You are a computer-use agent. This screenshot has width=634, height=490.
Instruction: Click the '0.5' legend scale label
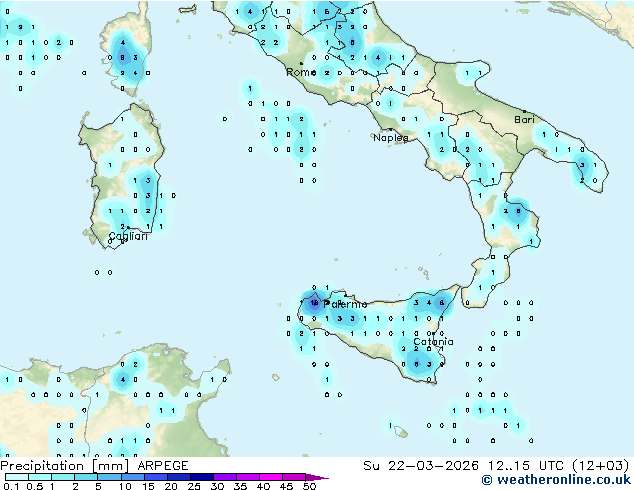pyautogui.click(x=35, y=486)
